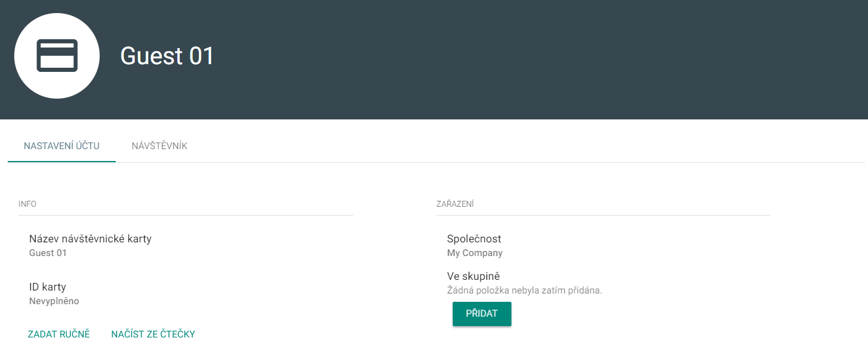Click the Ve skupině label
The width and height of the screenshot is (868, 363).
tap(473, 276)
